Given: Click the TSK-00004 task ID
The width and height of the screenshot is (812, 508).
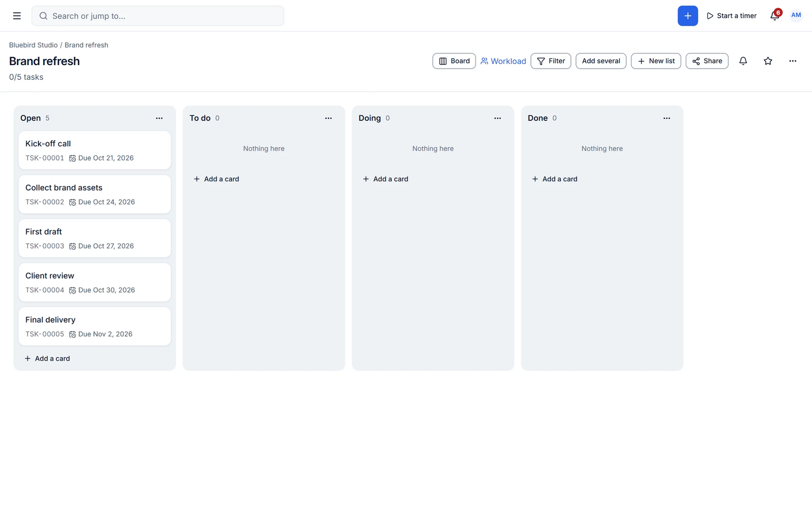Looking at the screenshot, I should click(45, 290).
